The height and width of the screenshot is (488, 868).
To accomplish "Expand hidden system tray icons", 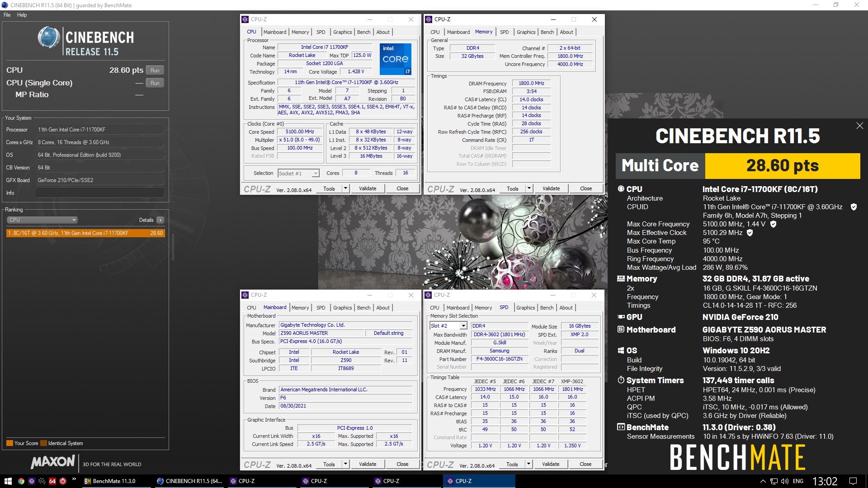I will [x=763, y=481].
